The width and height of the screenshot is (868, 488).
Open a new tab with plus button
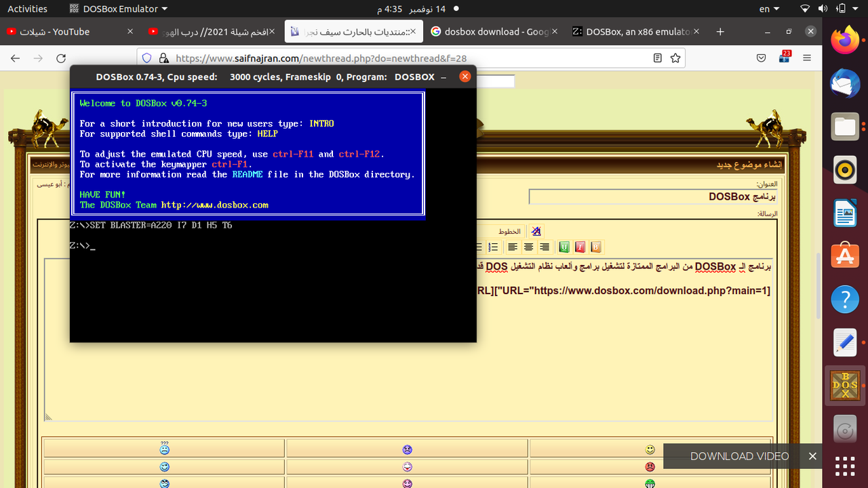tap(720, 31)
